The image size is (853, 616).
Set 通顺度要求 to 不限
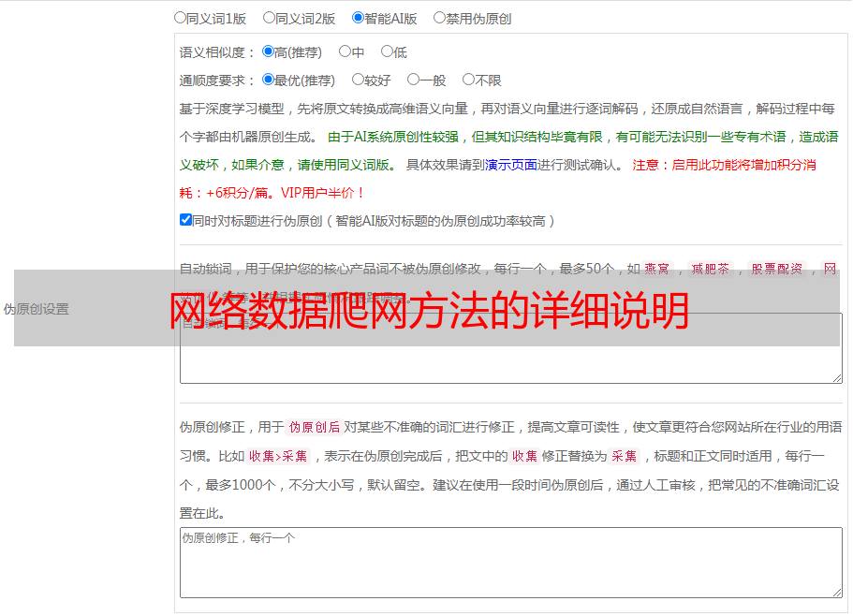click(468, 80)
